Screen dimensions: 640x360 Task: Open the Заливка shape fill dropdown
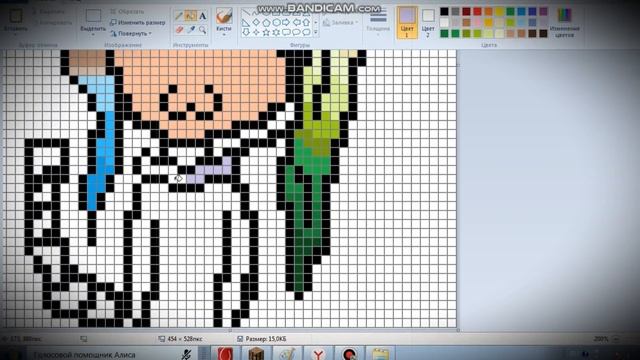pos(341,23)
